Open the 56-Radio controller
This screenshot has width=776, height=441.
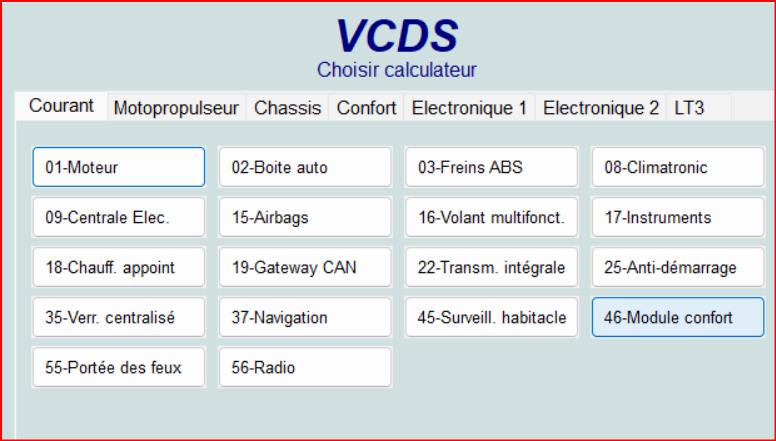tap(305, 367)
